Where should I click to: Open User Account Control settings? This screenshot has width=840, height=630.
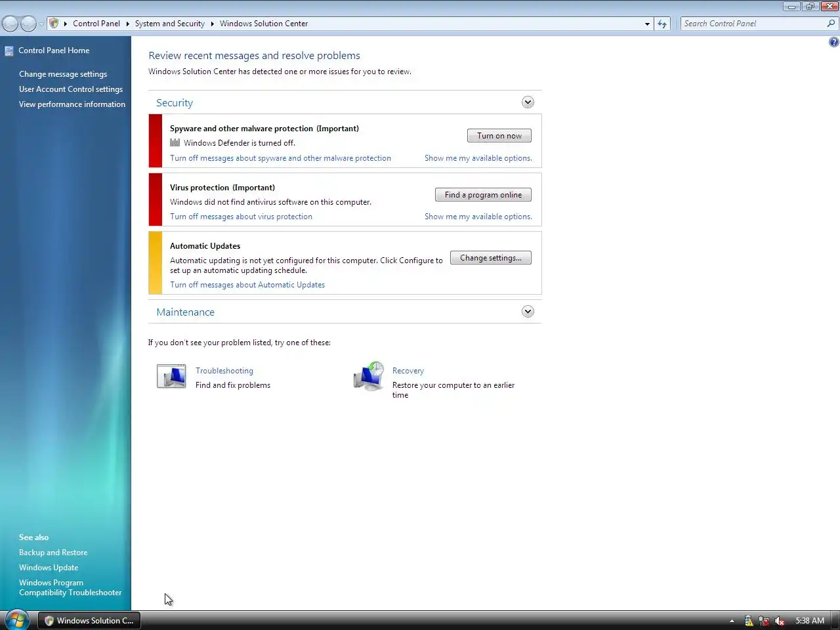click(x=71, y=89)
